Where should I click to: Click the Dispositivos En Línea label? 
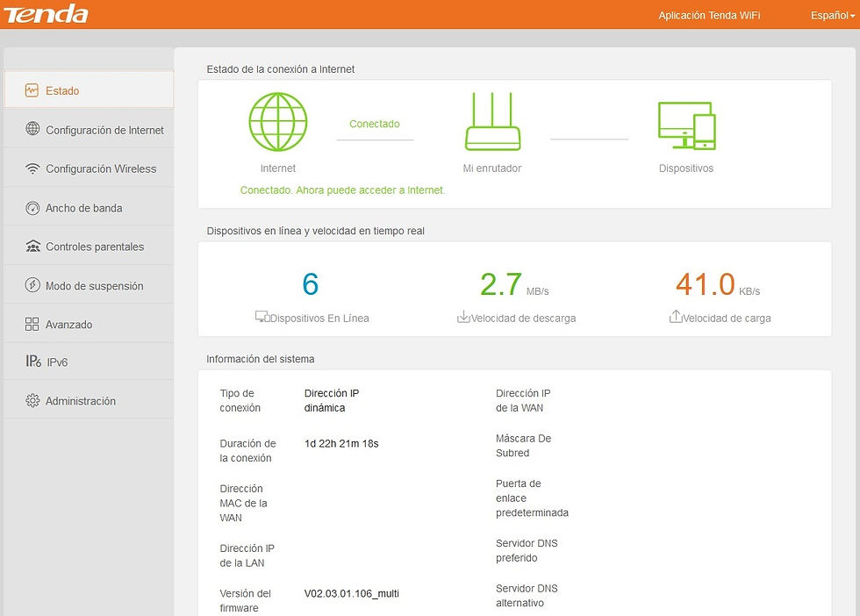(319, 319)
